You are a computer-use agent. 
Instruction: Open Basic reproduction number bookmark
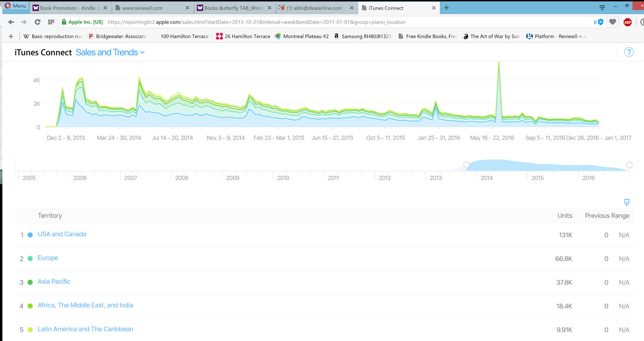point(53,36)
